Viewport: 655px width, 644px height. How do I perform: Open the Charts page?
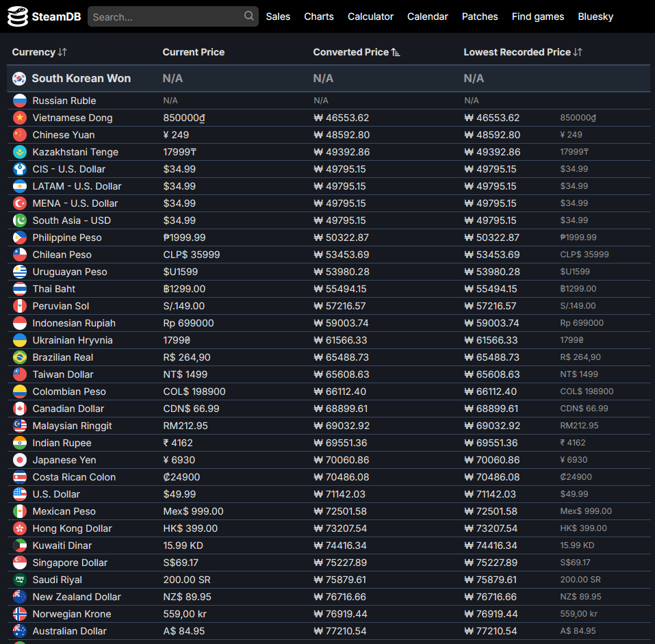click(319, 16)
